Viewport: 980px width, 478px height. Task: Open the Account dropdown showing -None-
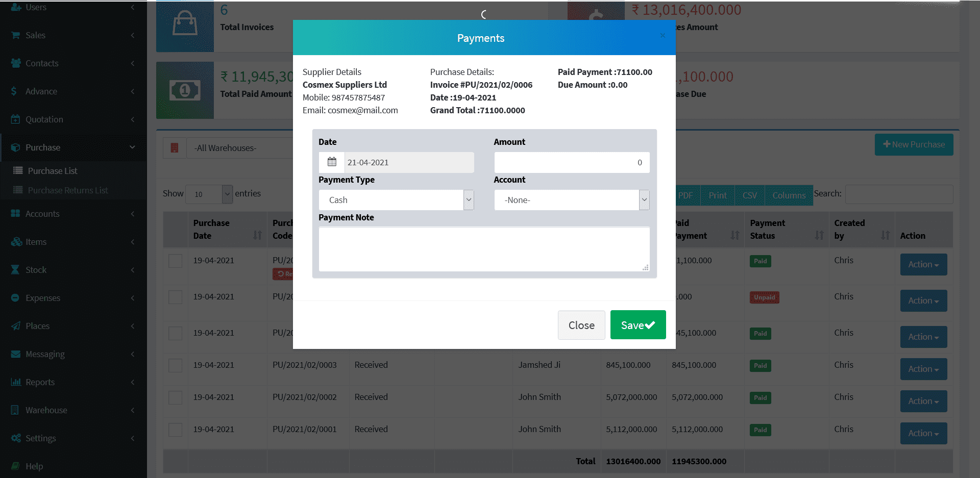(x=572, y=200)
